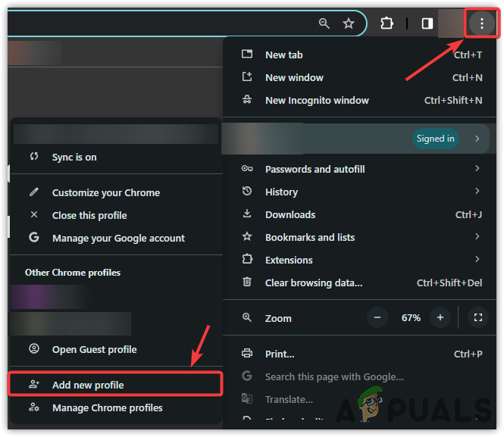
Task: Click the zoom magnifier icon in address bar
Action: [324, 23]
